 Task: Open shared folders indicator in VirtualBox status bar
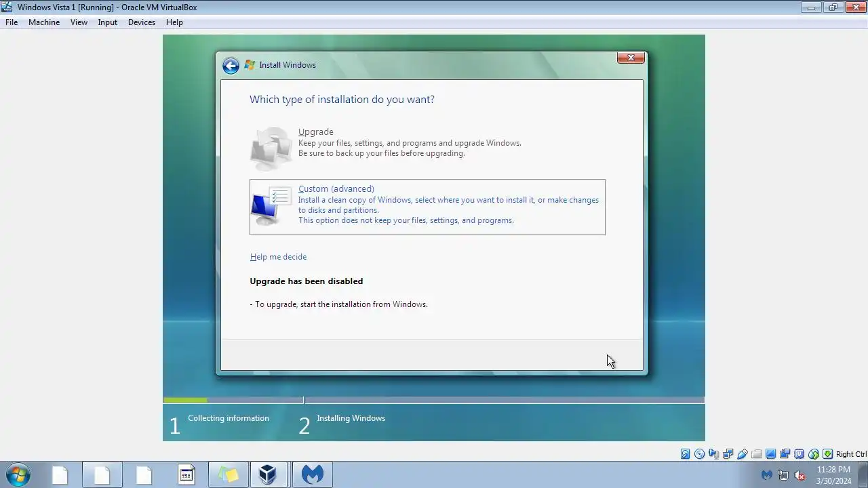(x=757, y=454)
